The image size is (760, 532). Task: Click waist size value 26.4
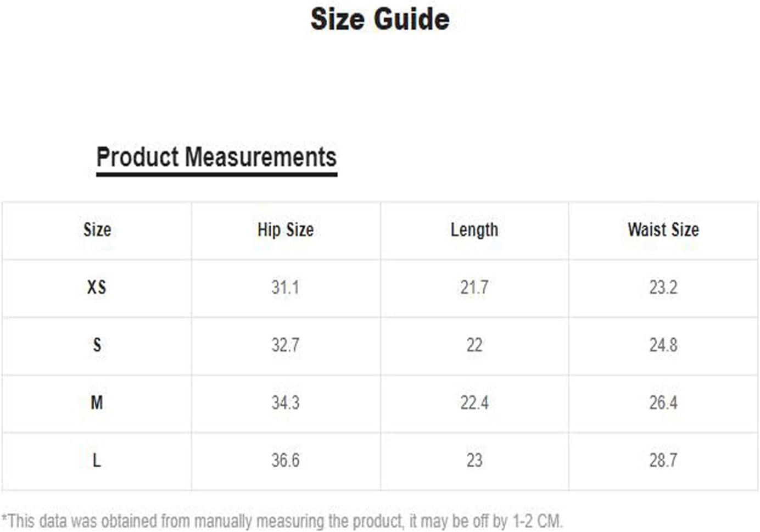[663, 402]
